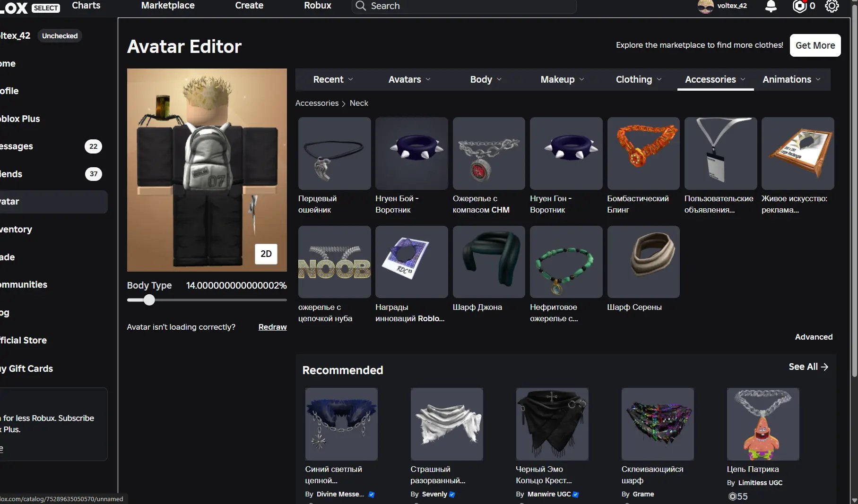This screenshot has height=504, width=858.
Task: Go to Accessories breadcrumb
Action: 317,103
